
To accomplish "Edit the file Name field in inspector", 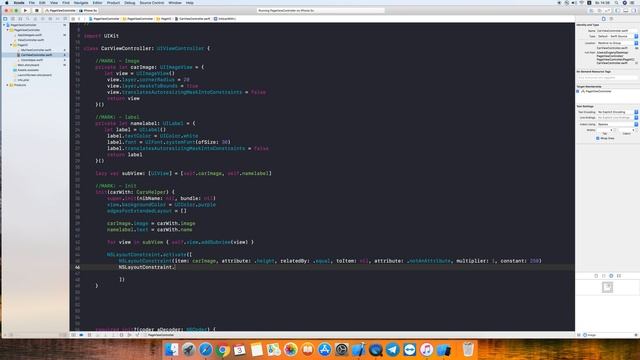I will (616, 31).
